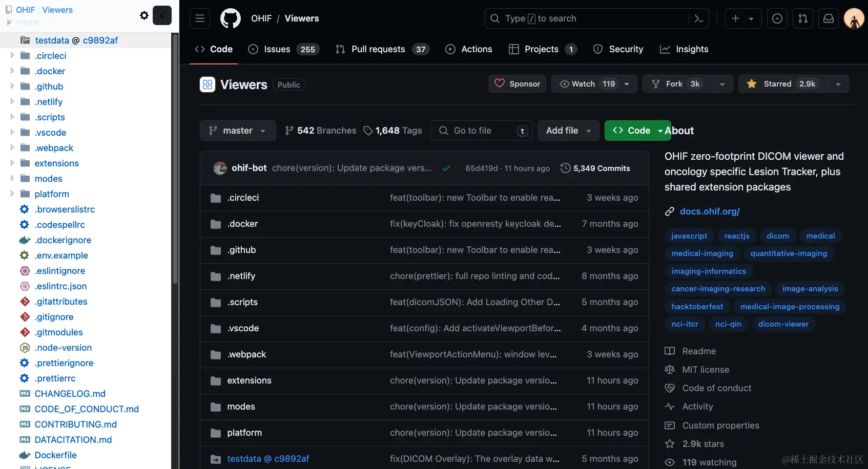View the 5,349 Commits history

595,168
